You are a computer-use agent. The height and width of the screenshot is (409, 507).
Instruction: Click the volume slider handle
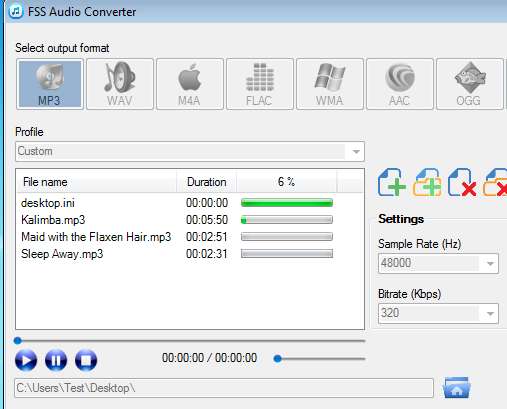[277, 359]
